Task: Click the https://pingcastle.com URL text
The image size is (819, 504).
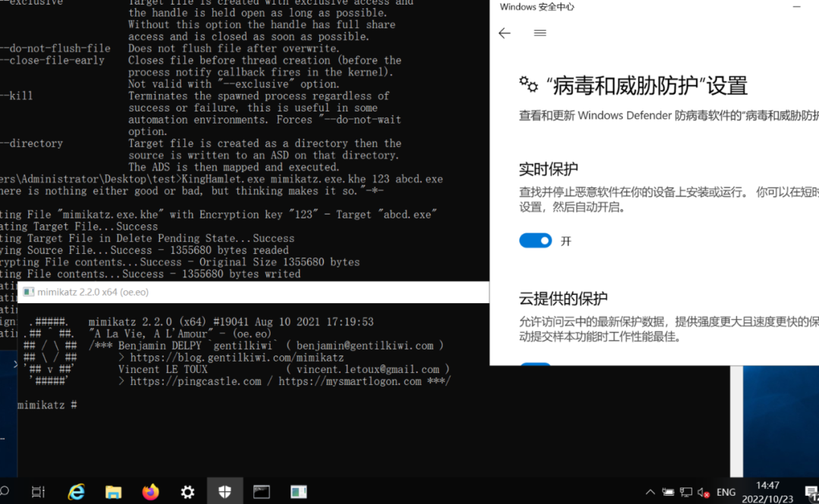Action: pos(196,381)
